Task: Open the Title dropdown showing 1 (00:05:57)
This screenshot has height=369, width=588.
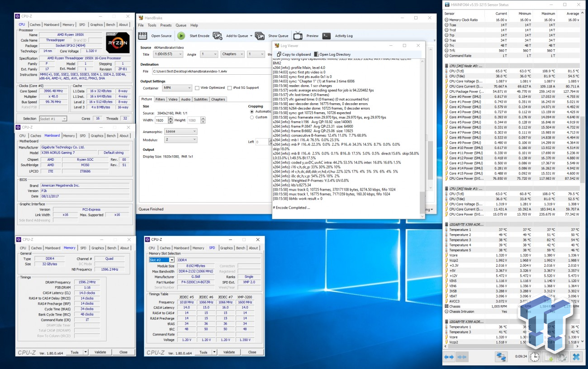Action: click(168, 54)
